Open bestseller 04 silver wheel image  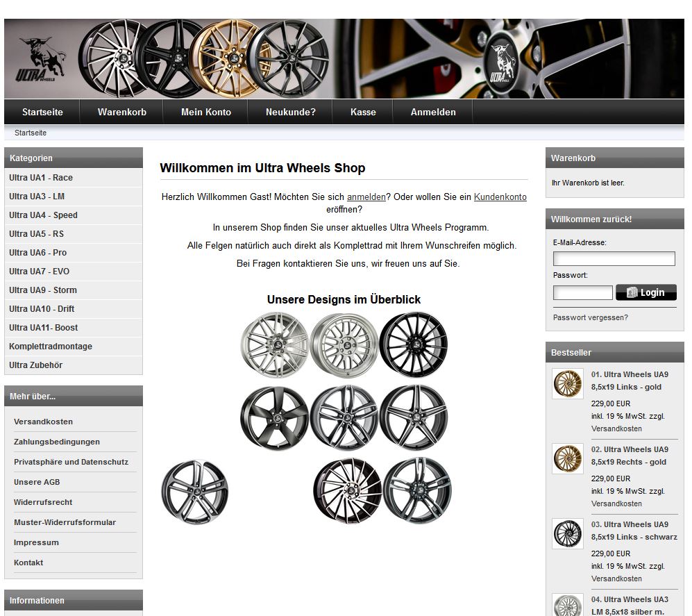[568, 605]
